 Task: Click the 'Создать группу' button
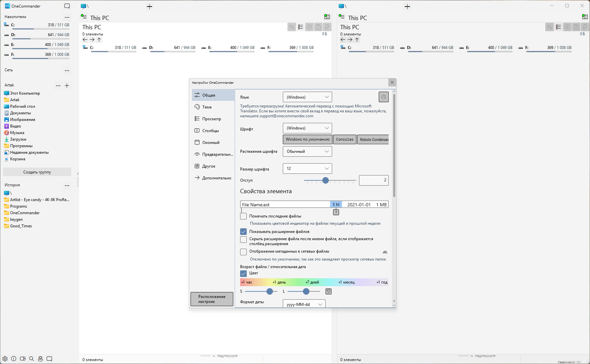[x=37, y=172]
